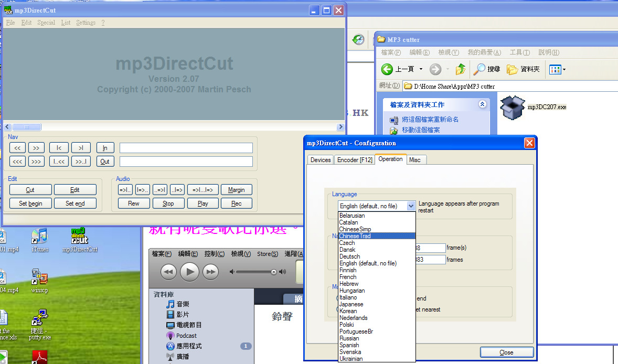Click the iTunes rewind button
Image resolution: width=618 pixels, height=364 pixels.
click(x=168, y=272)
